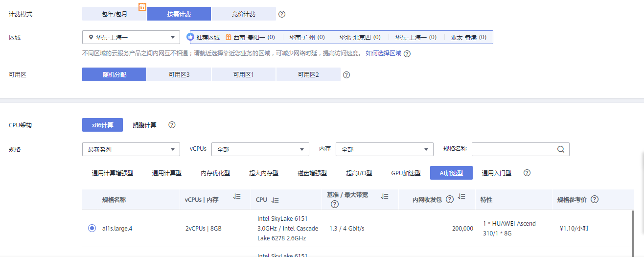The height and width of the screenshot is (257, 644).
Task: Click the ai1s.large.4 spec name
Action: click(x=117, y=228)
